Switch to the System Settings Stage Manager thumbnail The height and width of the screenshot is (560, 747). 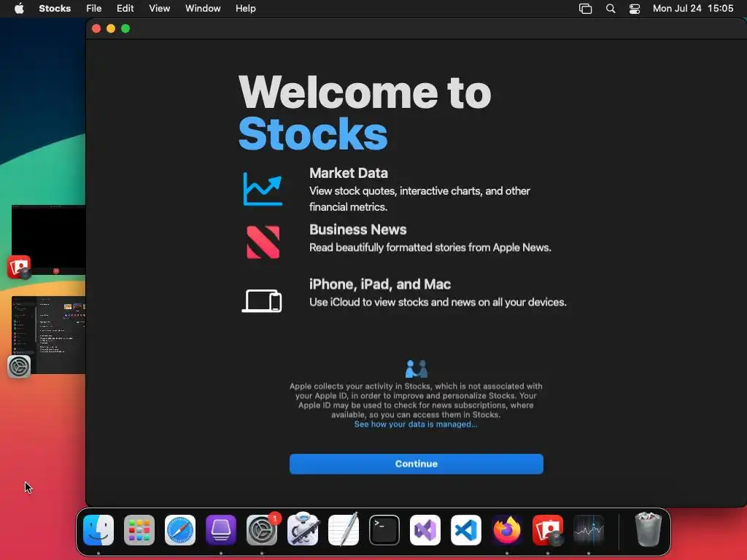49,335
